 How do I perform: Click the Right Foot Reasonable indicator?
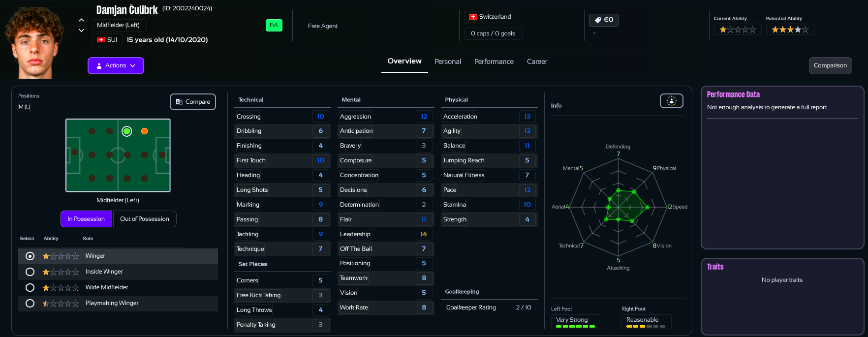646,321
